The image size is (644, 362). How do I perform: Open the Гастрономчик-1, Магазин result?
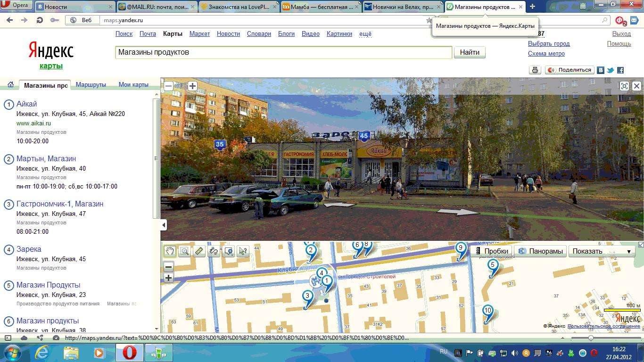[x=60, y=204]
